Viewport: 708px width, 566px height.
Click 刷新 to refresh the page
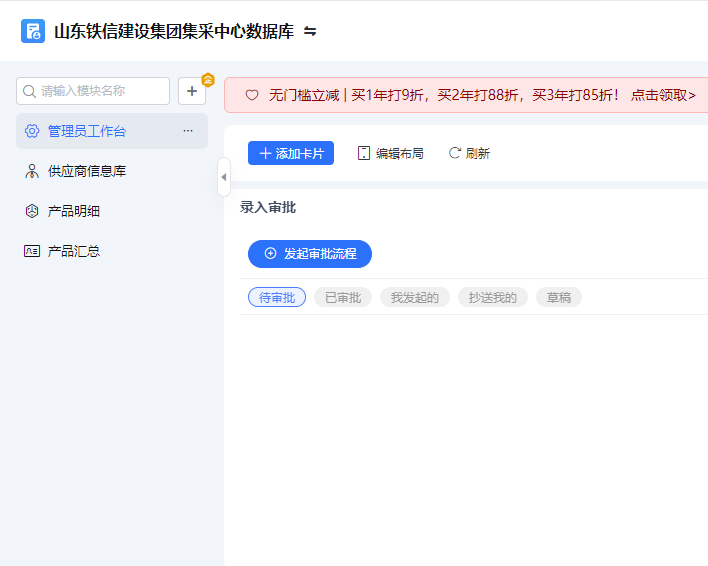(x=469, y=153)
